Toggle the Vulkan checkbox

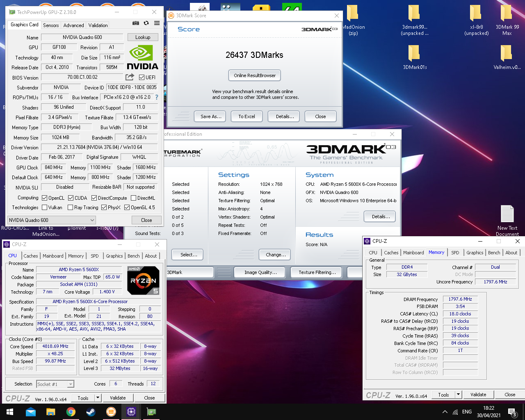44,208
